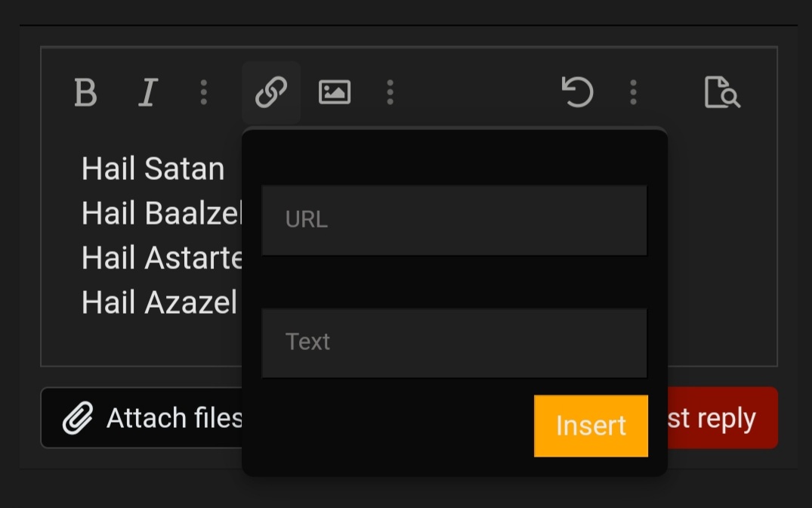Toggle bold formatting
The height and width of the screenshot is (508, 812).
pyautogui.click(x=85, y=93)
